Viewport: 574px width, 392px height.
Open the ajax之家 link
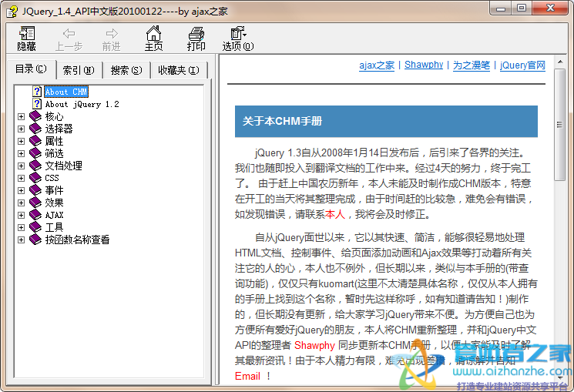[x=377, y=65]
